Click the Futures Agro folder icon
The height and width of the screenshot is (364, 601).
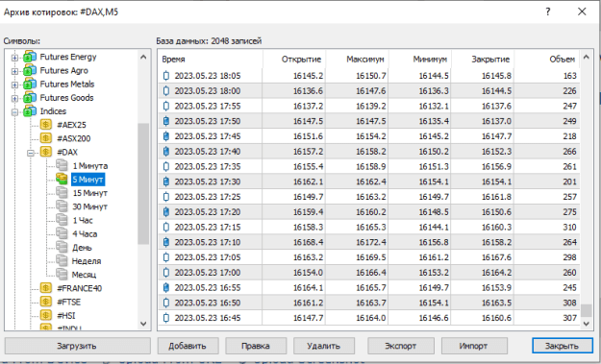tap(30, 71)
